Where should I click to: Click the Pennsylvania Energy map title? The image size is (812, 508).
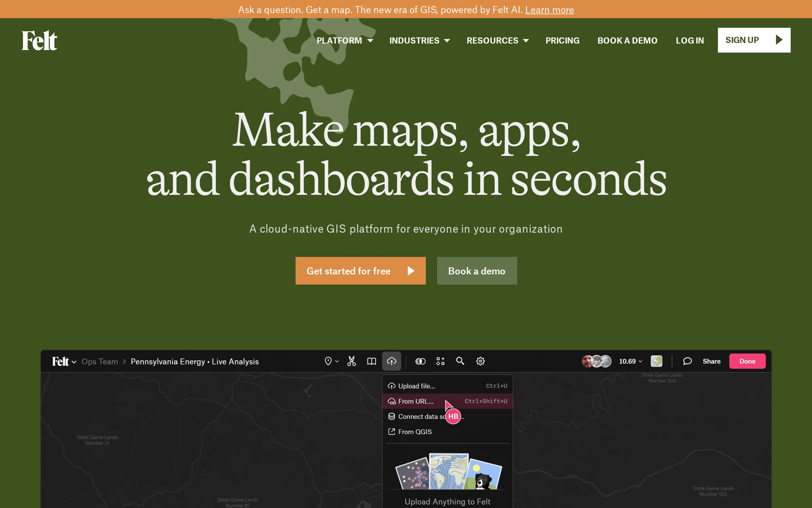tap(195, 362)
